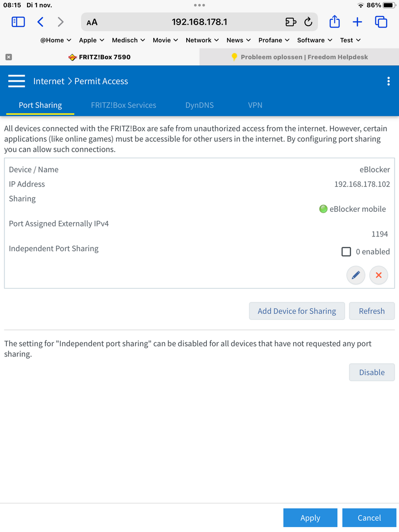Click the Apply button
The image size is (399, 532).
pos(310,518)
